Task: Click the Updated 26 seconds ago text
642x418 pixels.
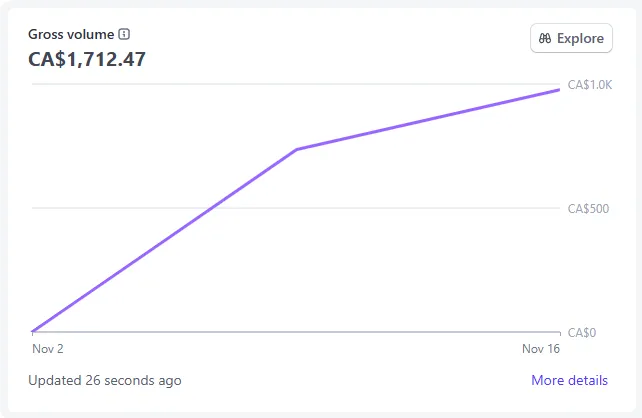Action: click(x=105, y=380)
